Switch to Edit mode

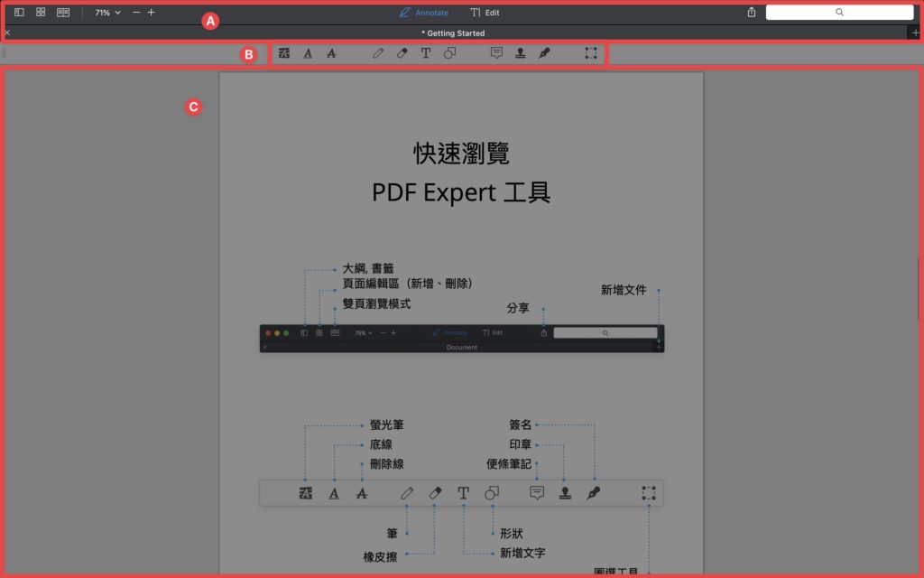click(485, 13)
